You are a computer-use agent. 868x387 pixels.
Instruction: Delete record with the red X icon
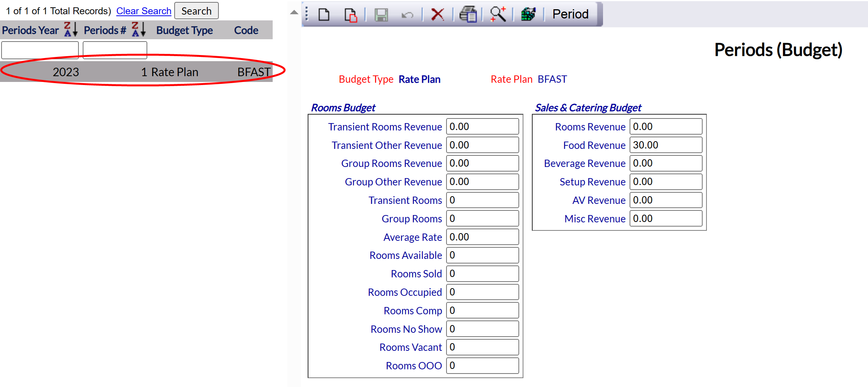tap(437, 15)
